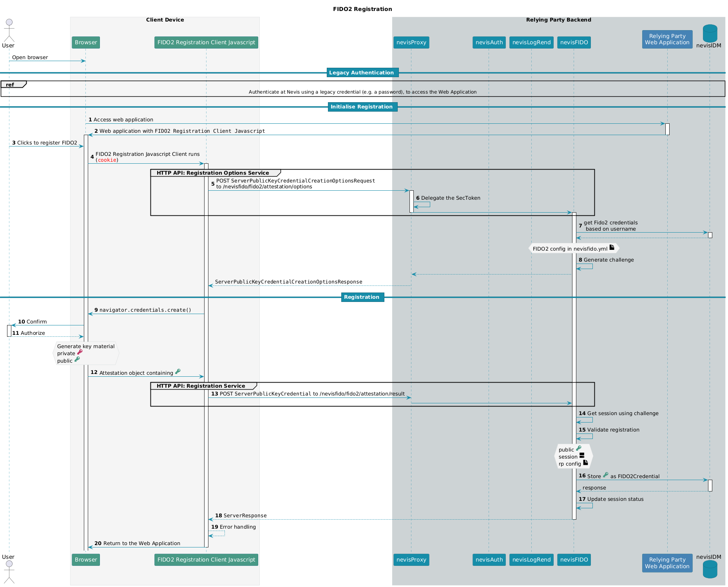Select the bottom FIDO2 Registration Client Javascript box
The width and height of the screenshot is (728, 587).
point(206,560)
